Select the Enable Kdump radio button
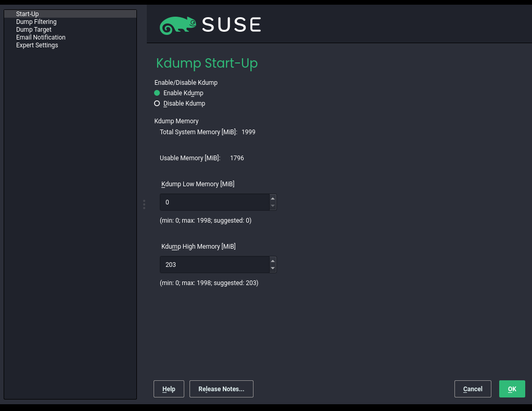Screen dimensions: 532x411 pyautogui.click(x=157, y=93)
